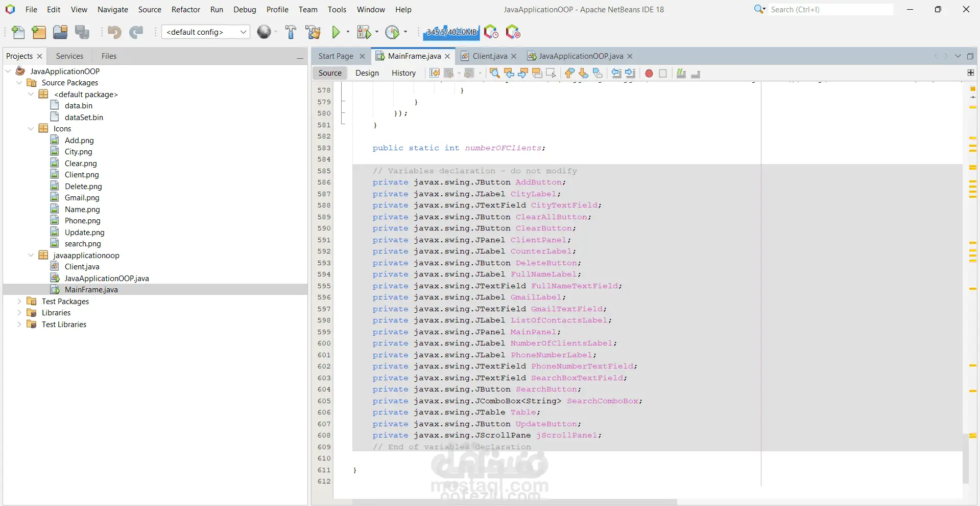Click the New Project toolbar icon
The height and width of the screenshot is (506, 980).
(x=39, y=32)
